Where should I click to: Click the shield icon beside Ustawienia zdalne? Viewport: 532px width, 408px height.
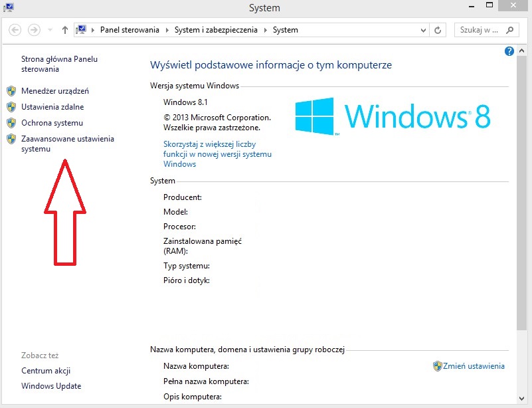pos(11,107)
